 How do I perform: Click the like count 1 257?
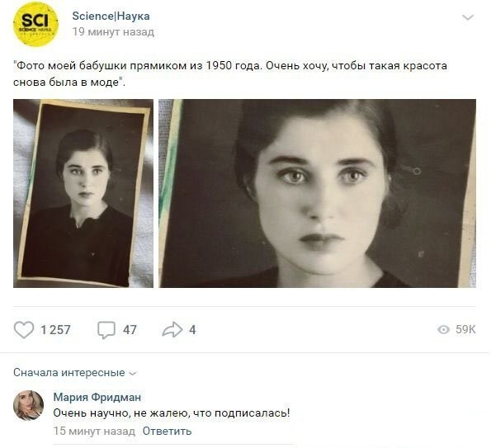[55, 330]
